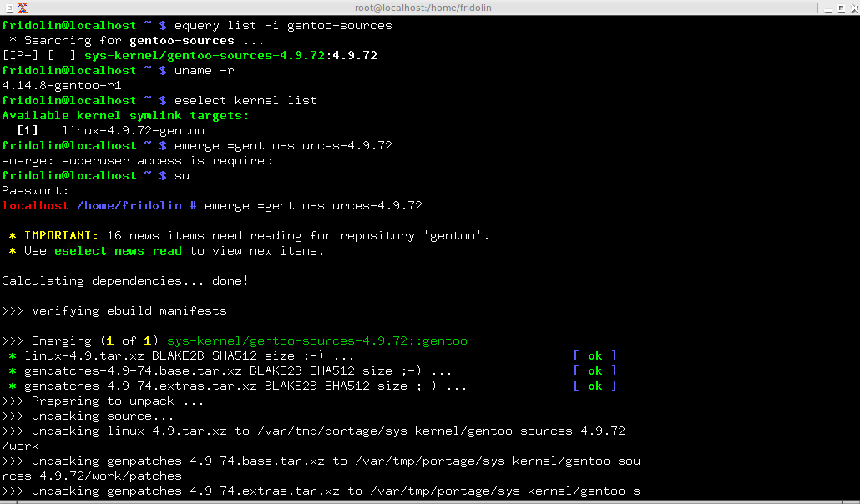Screen dimensions: 860x504
Task: Click the 'superuser access is required' error
Action: [167, 161]
